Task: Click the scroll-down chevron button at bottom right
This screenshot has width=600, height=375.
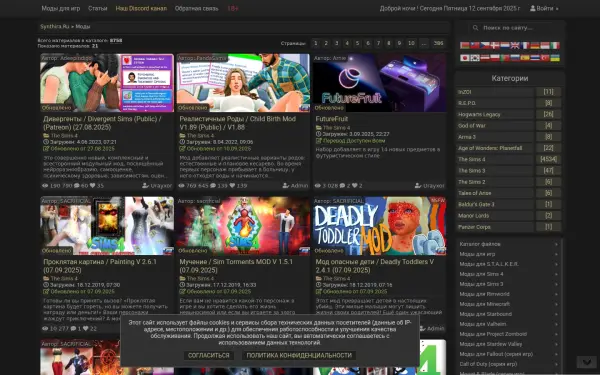Action: [586, 362]
